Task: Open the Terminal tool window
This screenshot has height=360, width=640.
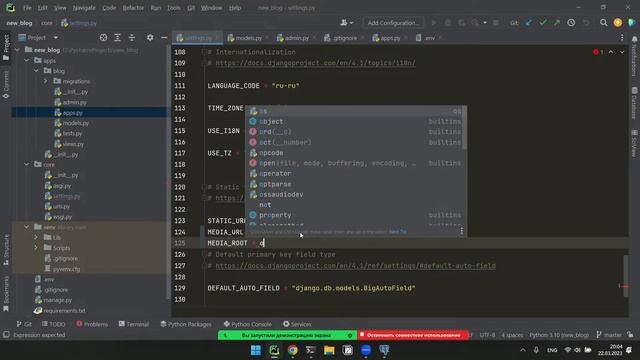Action: [x=133, y=324]
